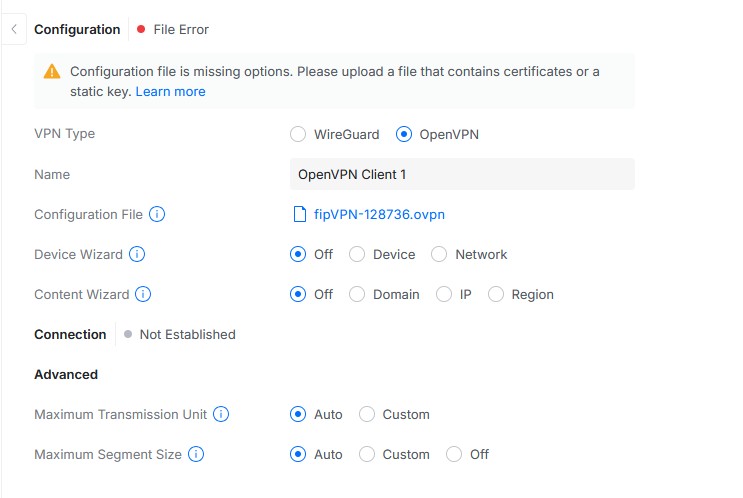Set Device Wizard to Network
The height and width of the screenshot is (498, 743).
[x=439, y=254]
